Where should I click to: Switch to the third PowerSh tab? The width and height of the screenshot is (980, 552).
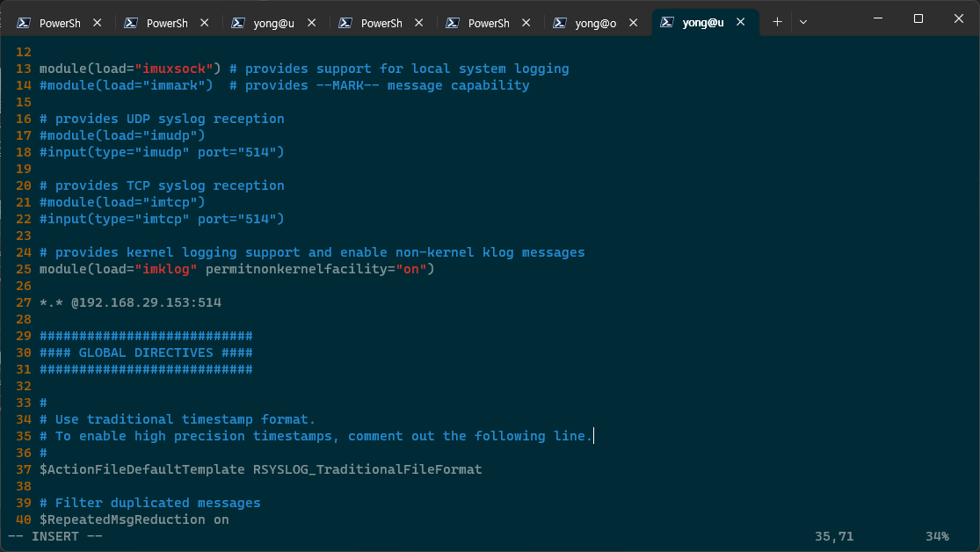tap(381, 23)
